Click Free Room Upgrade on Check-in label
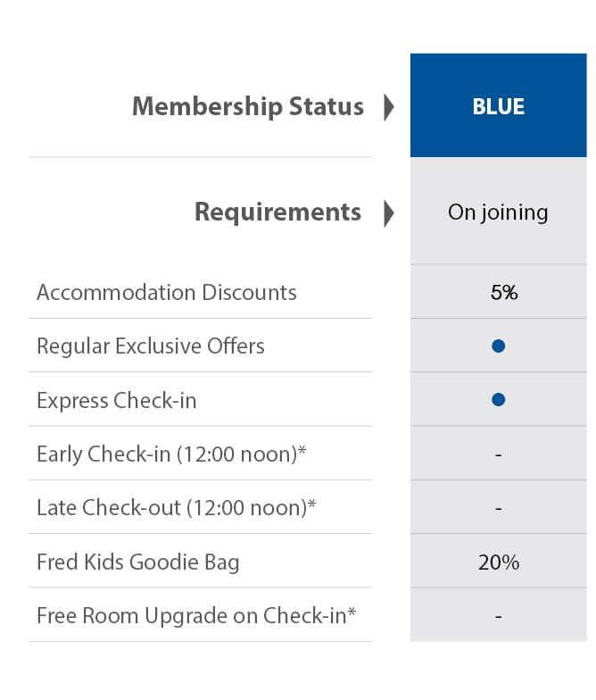Screen dimensions: 596x700 click(x=196, y=616)
